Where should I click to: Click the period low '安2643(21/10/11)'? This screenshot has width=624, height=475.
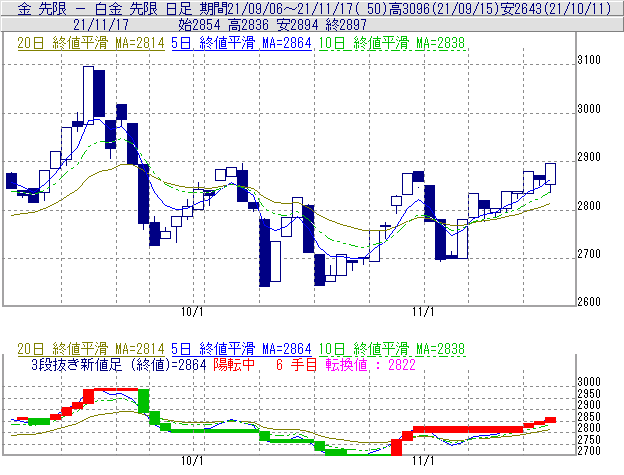tap(556, 9)
